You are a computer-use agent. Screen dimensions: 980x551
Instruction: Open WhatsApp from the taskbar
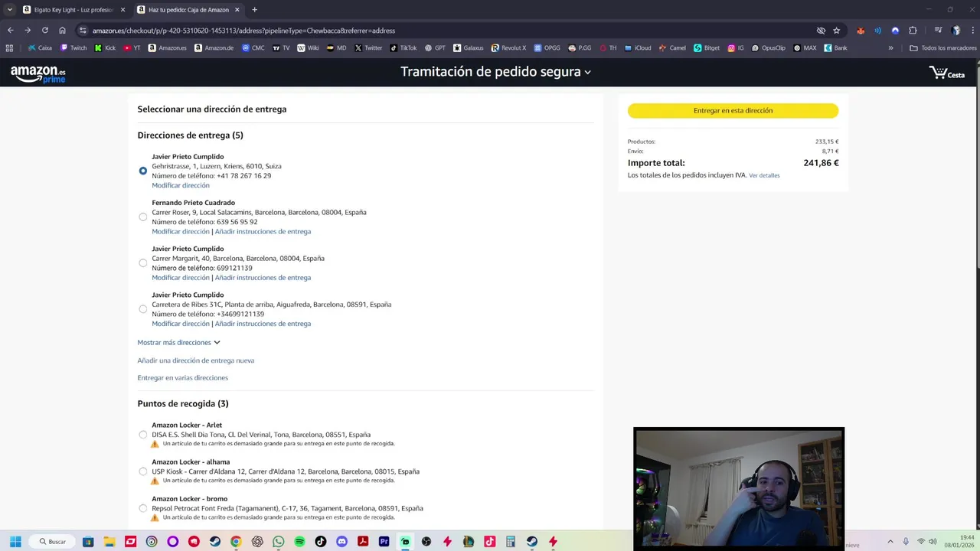(278, 542)
